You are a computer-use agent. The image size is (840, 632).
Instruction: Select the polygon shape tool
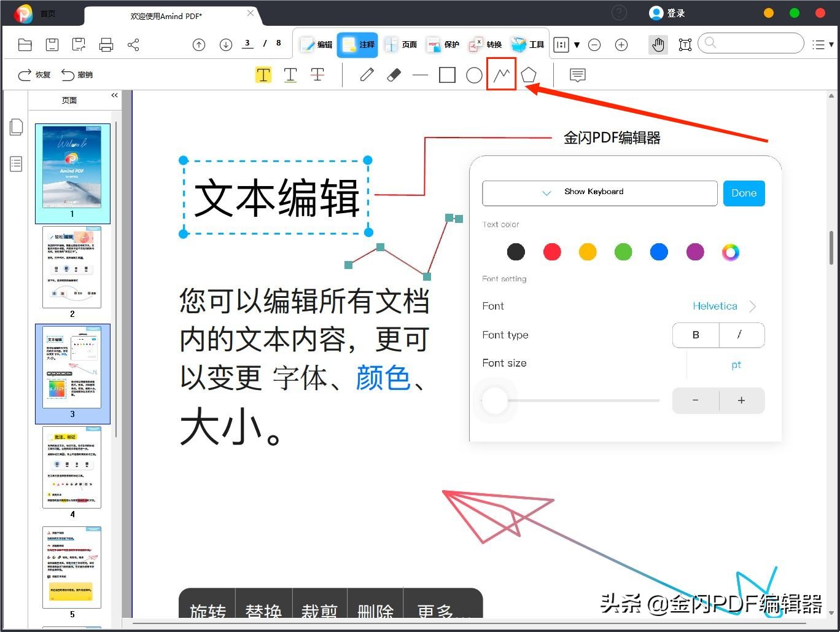(529, 75)
